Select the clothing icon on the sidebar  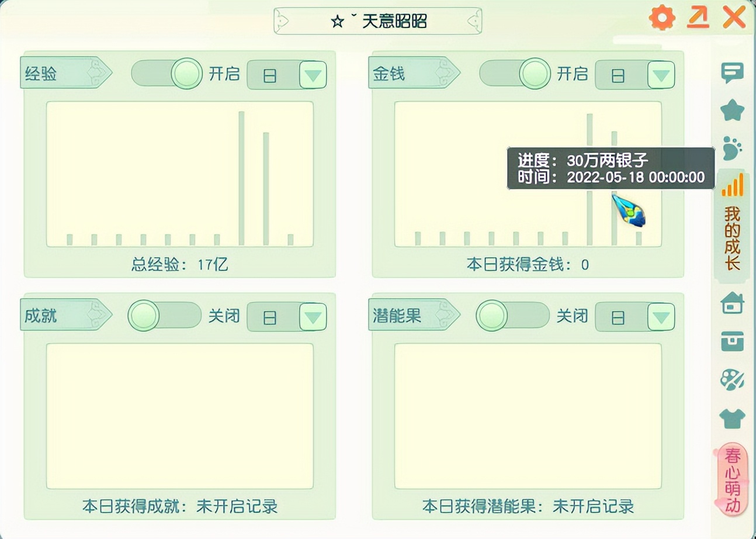733,418
